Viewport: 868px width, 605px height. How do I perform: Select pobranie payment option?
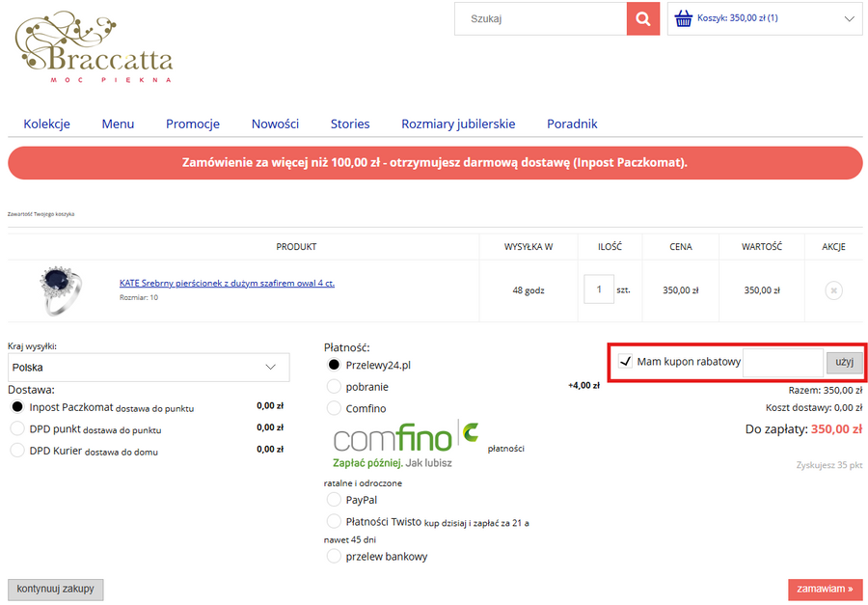335,386
